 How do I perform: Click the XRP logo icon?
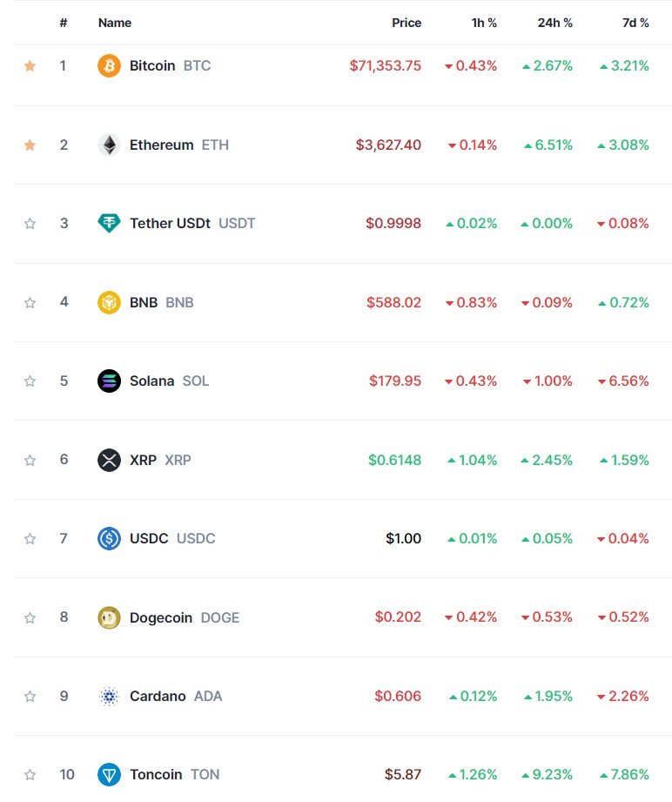[109, 460]
